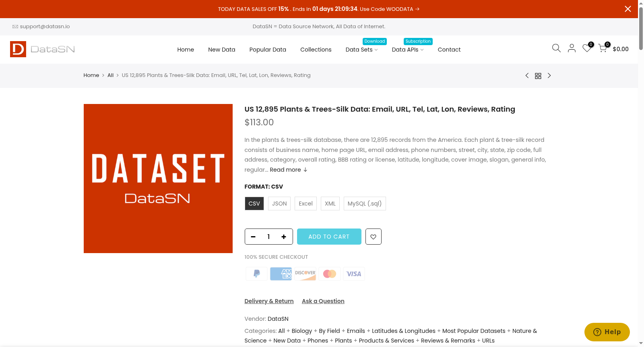Image resolution: width=644 pixels, height=347 pixels.
Task: Click the Visa payment icon
Action: pyautogui.click(x=354, y=274)
